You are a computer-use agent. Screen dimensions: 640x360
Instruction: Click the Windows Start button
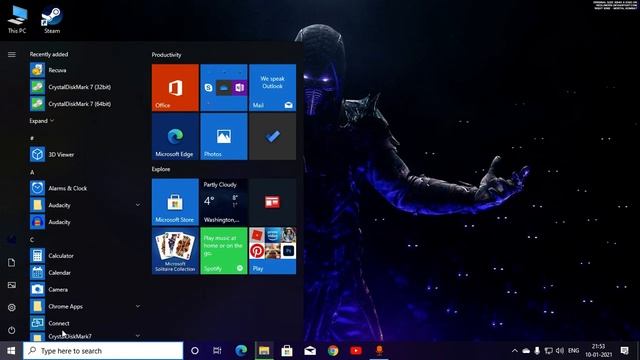pos(11,351)
